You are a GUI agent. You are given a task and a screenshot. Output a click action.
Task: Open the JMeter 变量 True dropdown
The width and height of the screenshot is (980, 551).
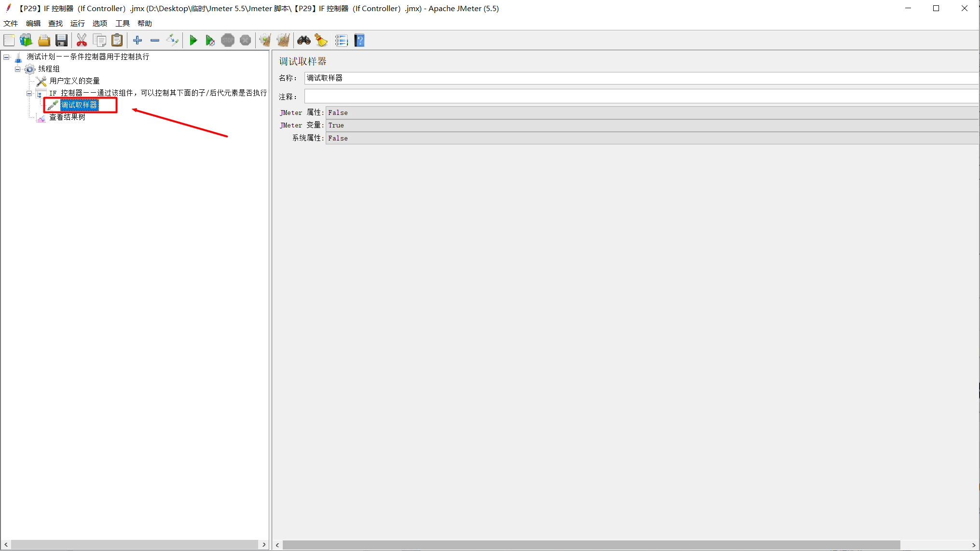click(651, 125)
